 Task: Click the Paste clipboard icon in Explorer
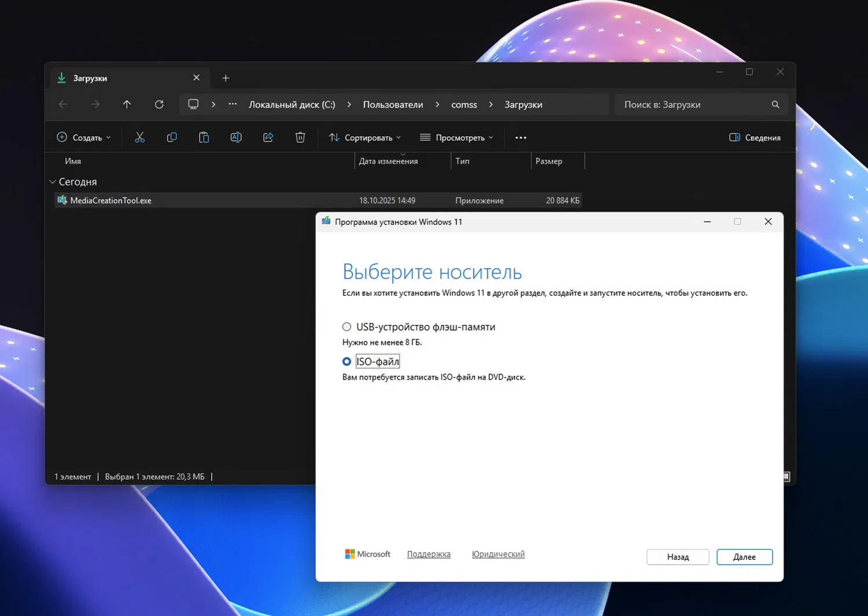[204, 138]
